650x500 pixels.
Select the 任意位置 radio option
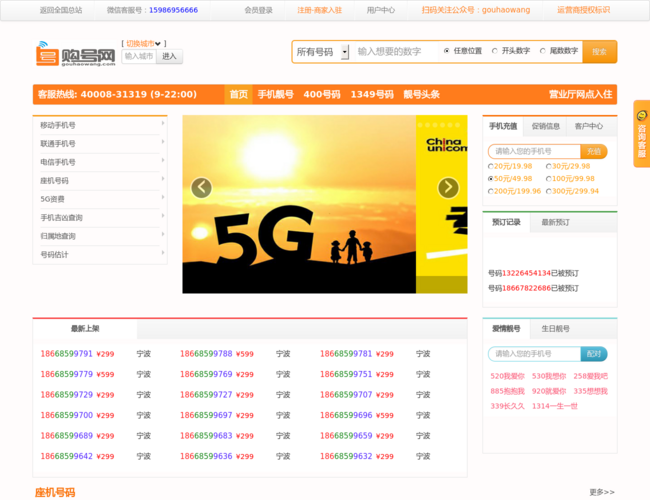[447, 51]
